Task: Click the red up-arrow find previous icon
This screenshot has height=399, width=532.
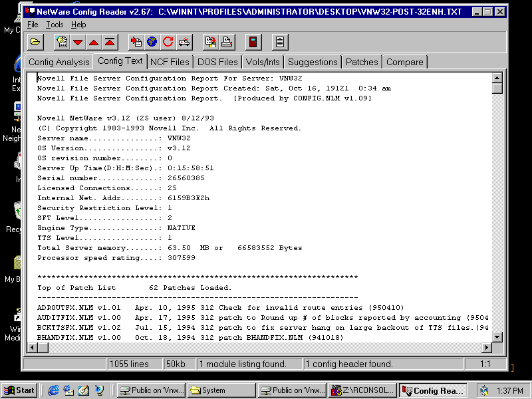Action: [94, 42]
